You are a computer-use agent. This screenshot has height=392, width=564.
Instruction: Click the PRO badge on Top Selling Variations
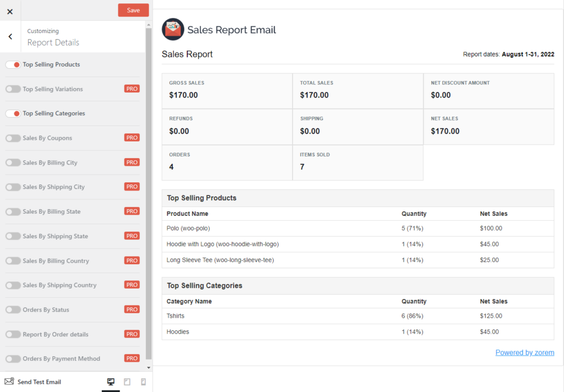click(132, 88)
